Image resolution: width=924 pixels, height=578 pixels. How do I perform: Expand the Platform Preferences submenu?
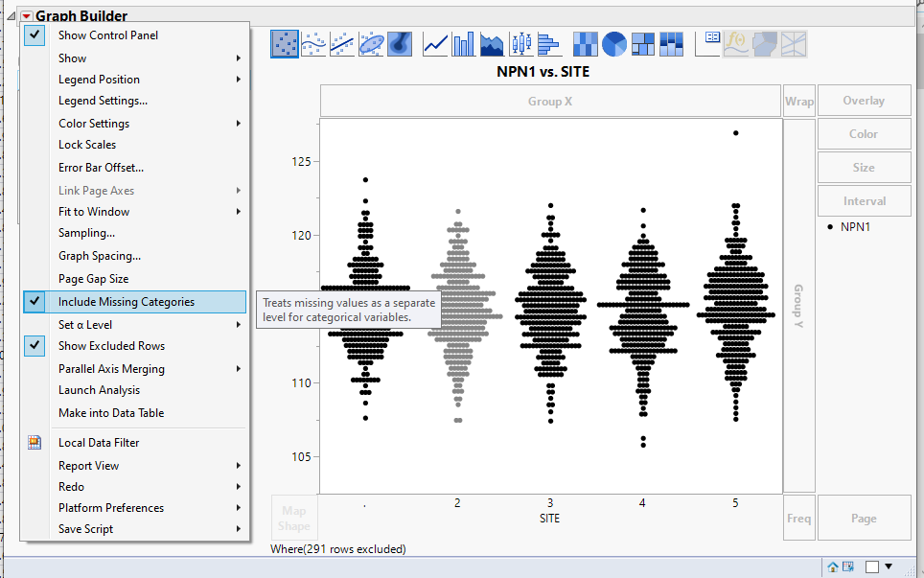click(x=135, y=508)
